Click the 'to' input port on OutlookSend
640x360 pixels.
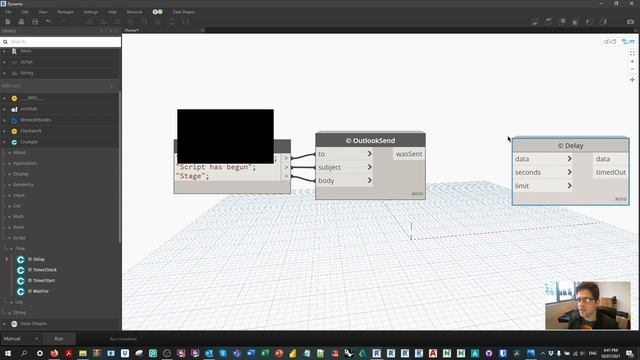pyautogui.click(x=345, y=154)
